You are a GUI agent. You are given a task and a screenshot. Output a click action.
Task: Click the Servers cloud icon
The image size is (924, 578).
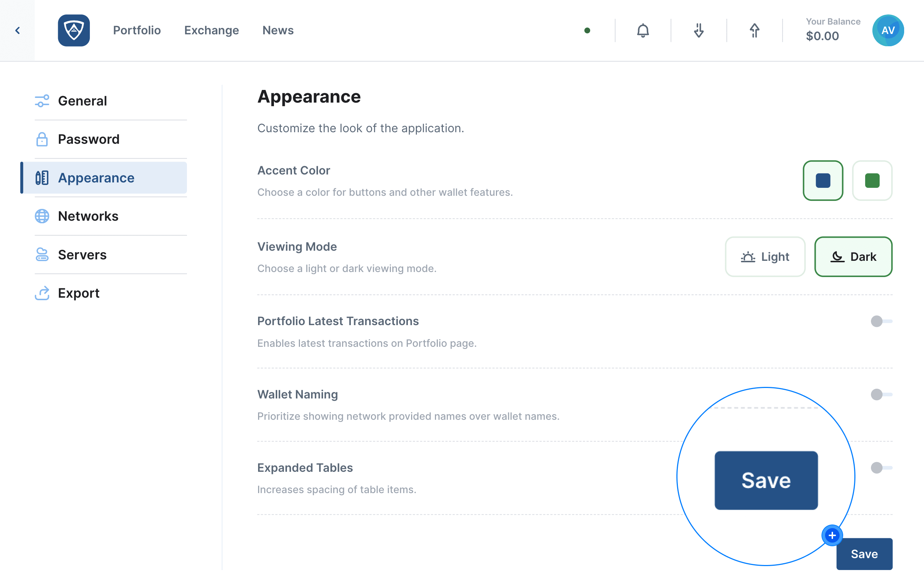coord(42,255)
